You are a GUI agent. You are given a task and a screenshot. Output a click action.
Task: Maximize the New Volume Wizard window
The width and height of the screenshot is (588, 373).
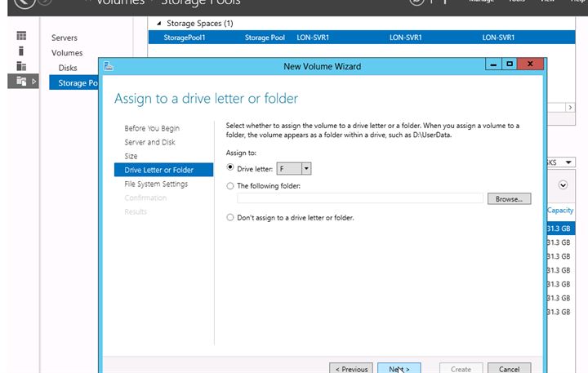pos(510,64)
